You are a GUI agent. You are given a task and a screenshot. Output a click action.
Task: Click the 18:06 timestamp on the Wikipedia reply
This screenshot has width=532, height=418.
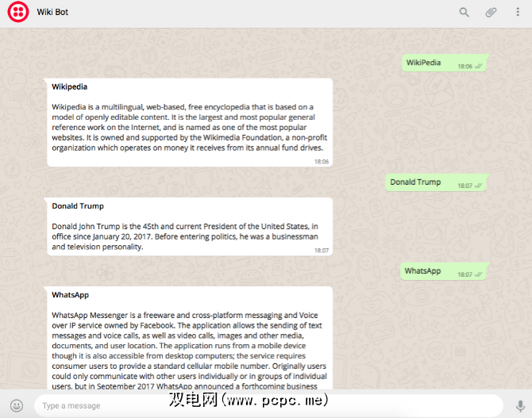tap(322, 162)
